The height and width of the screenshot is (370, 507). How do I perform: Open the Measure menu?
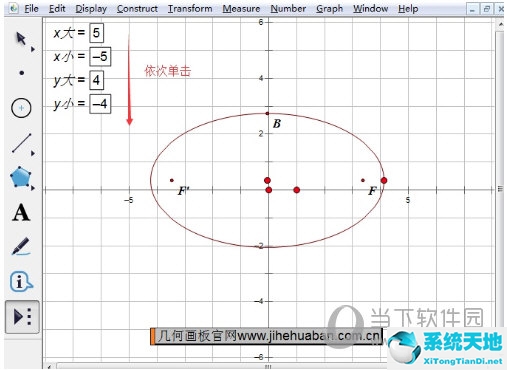tap(241, 9)
